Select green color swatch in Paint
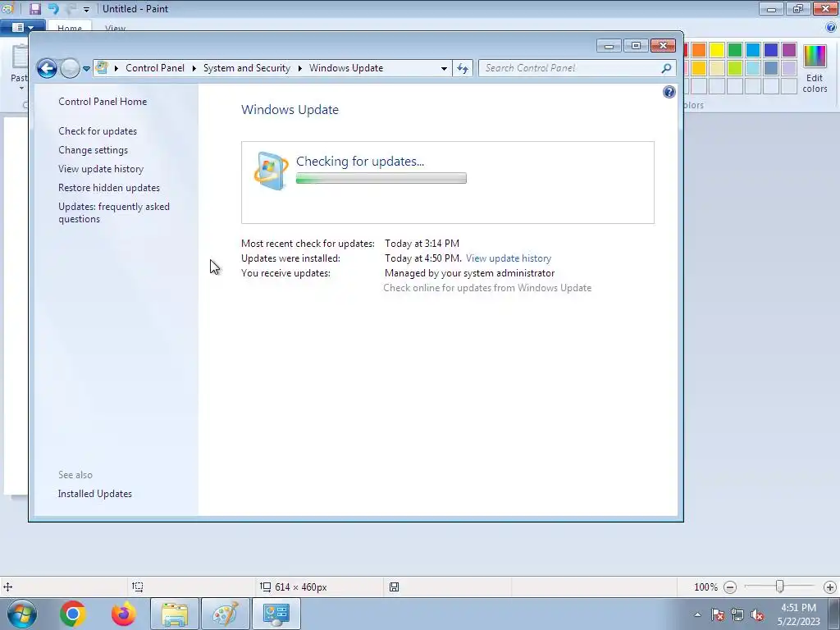Screen dimensions: 840x630 pyautogui.click(x=735, y=50)
